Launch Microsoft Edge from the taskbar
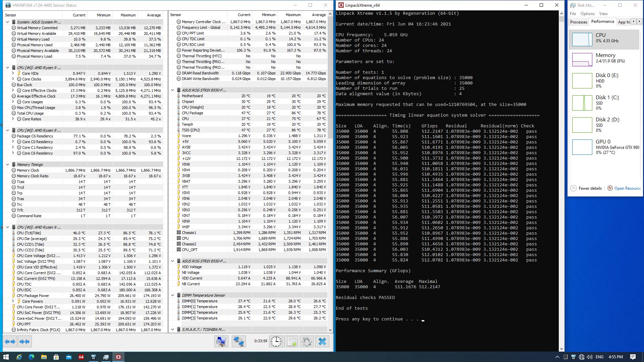 point(32,357)
